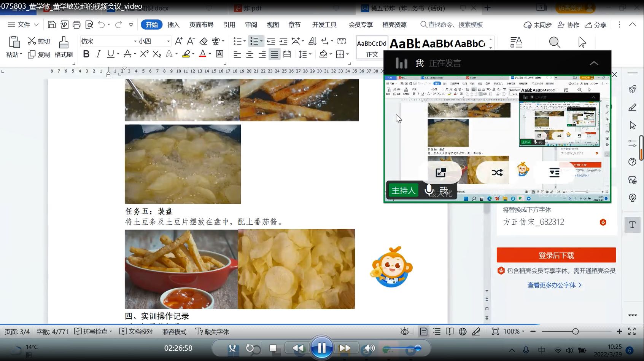Screen dimensions: 644x361
Task: Click the 登录后下载 button
Action: (x=556, y=255)
